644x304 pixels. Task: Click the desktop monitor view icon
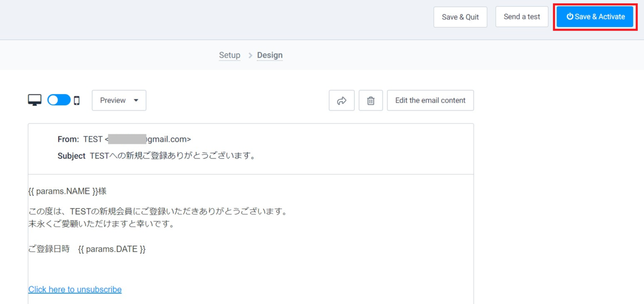[35, 100]
